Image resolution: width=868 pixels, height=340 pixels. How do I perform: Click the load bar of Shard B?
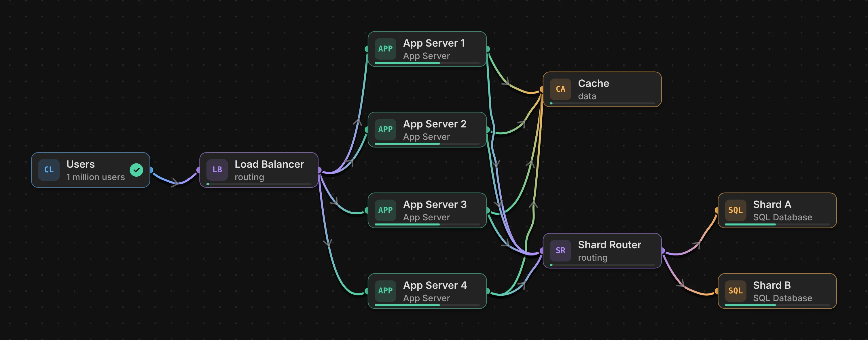click(777, 305)
